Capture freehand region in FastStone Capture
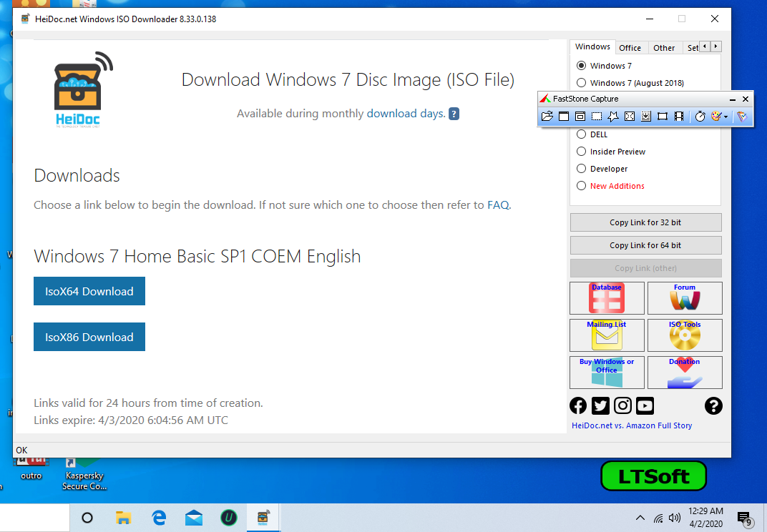 click(613, 117)
